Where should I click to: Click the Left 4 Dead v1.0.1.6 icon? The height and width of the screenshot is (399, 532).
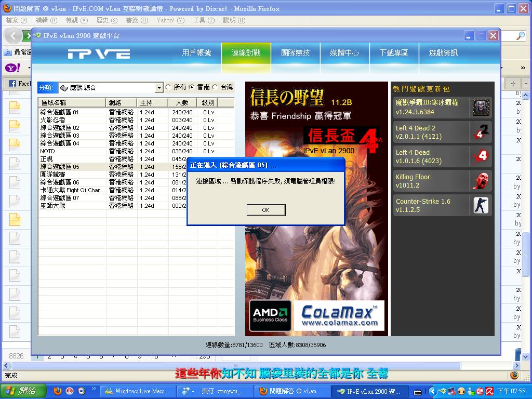coord(481,156)
